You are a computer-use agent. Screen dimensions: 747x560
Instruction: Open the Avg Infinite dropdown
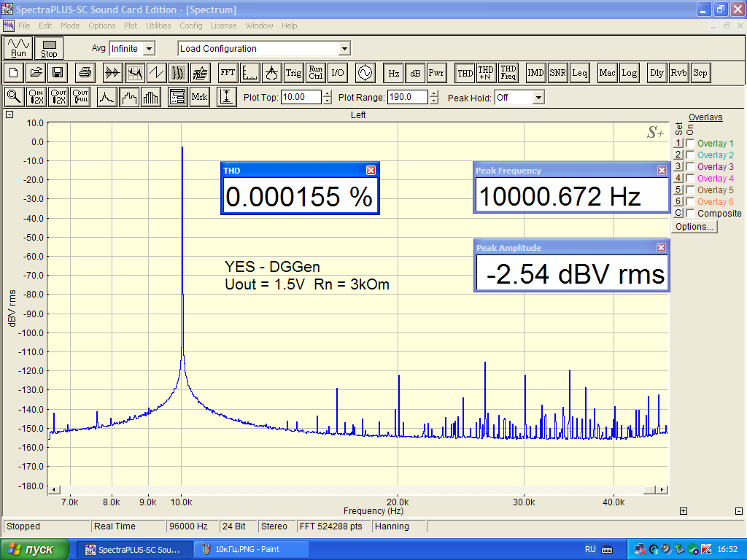pos(149,49)
